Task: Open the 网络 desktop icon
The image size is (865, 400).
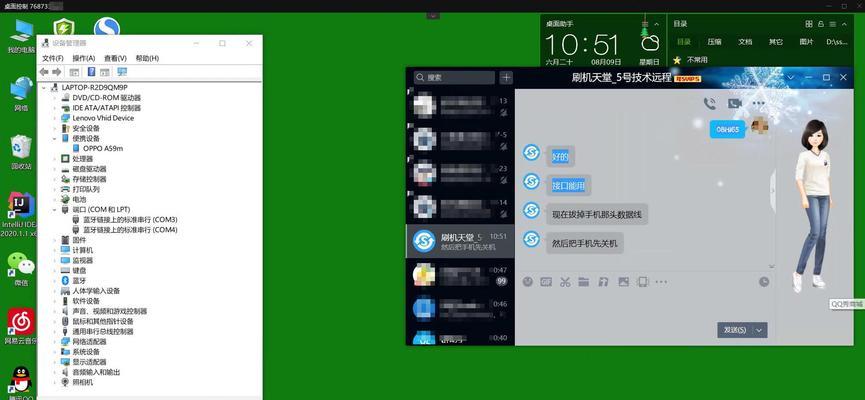Action: [x=21, y=94]
